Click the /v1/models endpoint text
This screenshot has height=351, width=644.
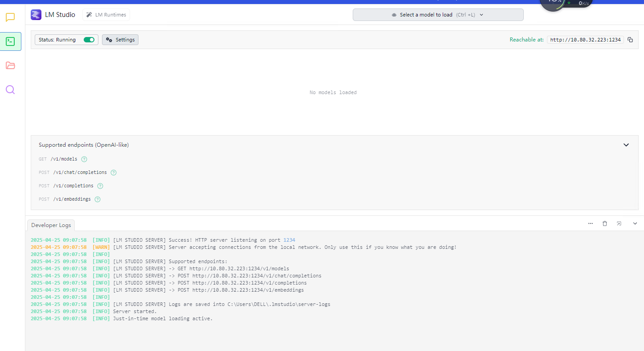(x=64, y=159)
